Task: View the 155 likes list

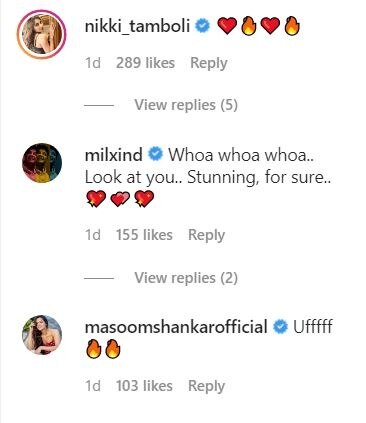Action: point(144,235)
